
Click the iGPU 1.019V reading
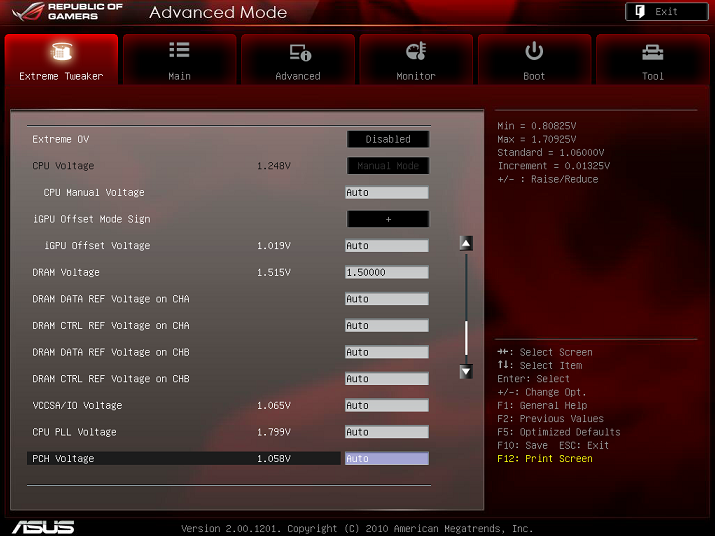pos(274,246)
